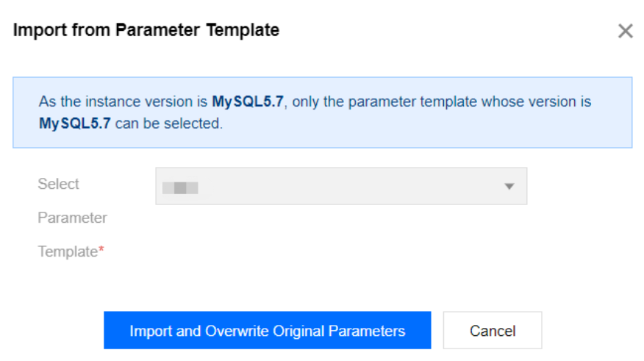
Task: Click the "Template" label word
Action: click(67, 251)
